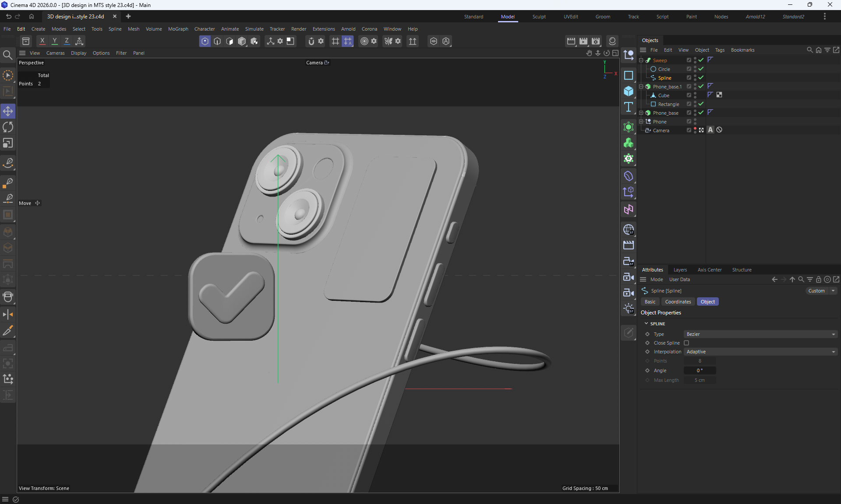Switch to the Sculpt layout tab

point(539,17)
